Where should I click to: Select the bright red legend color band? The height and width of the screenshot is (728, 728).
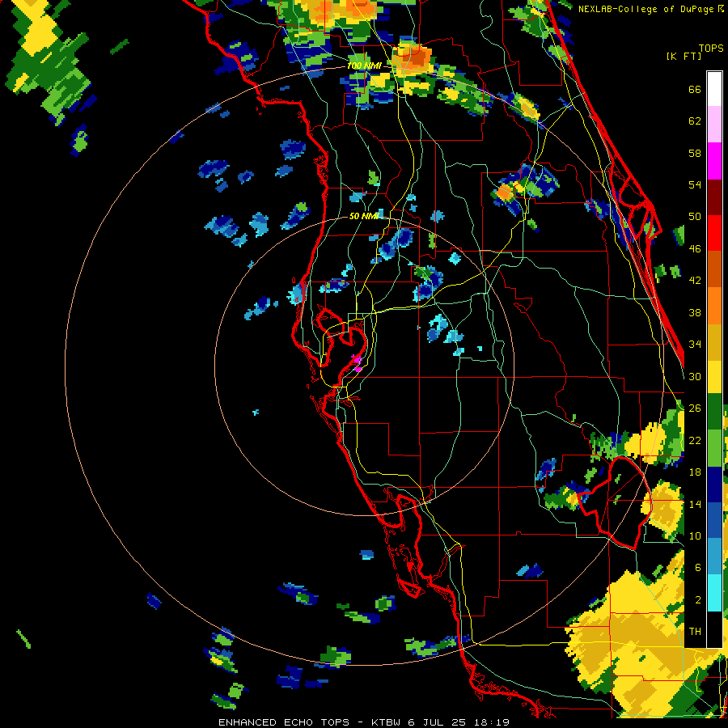click(714, 233)
